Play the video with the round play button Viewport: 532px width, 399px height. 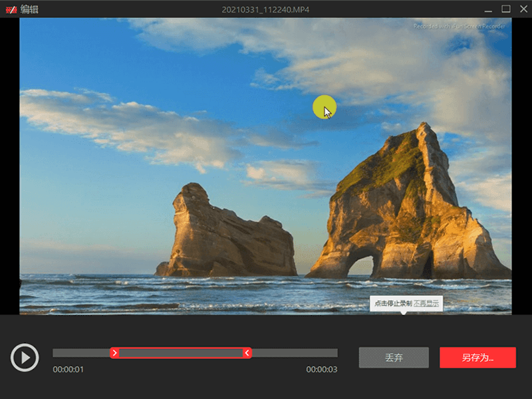pos(25,358)
